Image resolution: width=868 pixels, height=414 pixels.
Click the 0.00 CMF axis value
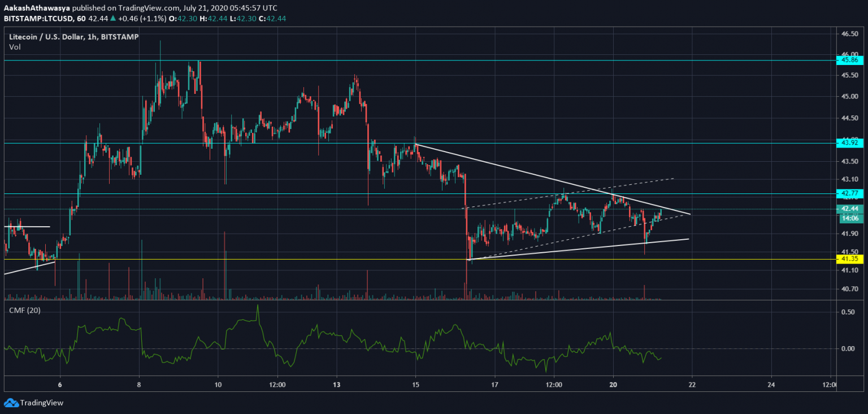tap(848, 348)
